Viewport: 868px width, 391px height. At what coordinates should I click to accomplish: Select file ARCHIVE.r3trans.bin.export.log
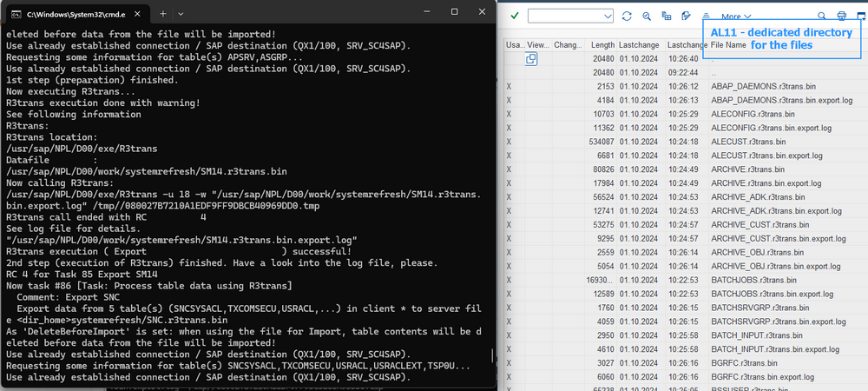coord(766,183)
